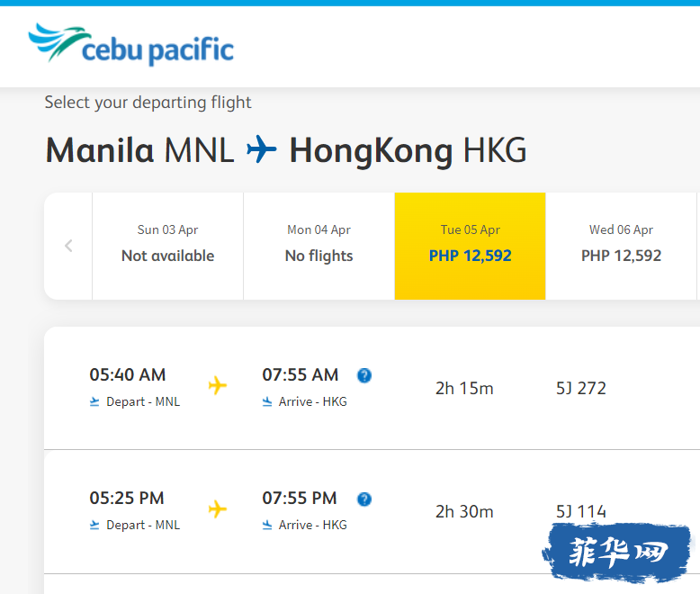
Task: Click arrival icon next to 07:55 PM Arrive - HKG
Action: click(267, 526)
